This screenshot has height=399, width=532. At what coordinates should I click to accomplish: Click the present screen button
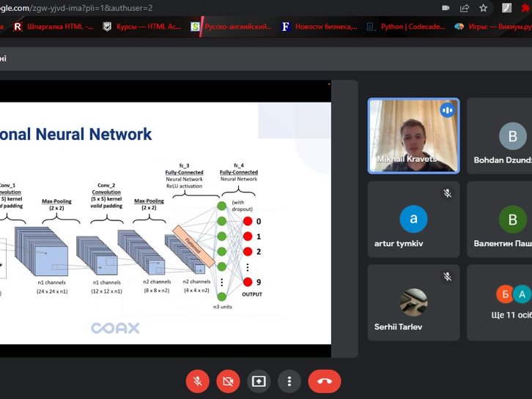click(x=259, y=381)
